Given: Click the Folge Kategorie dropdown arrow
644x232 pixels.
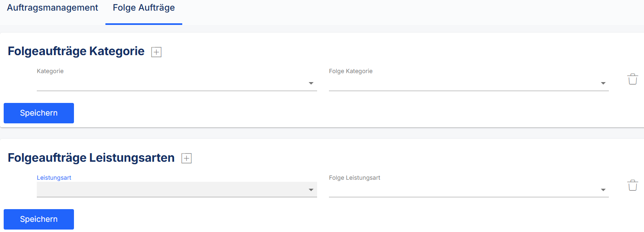Looking at the screenshot, I should tap(603, 83).
